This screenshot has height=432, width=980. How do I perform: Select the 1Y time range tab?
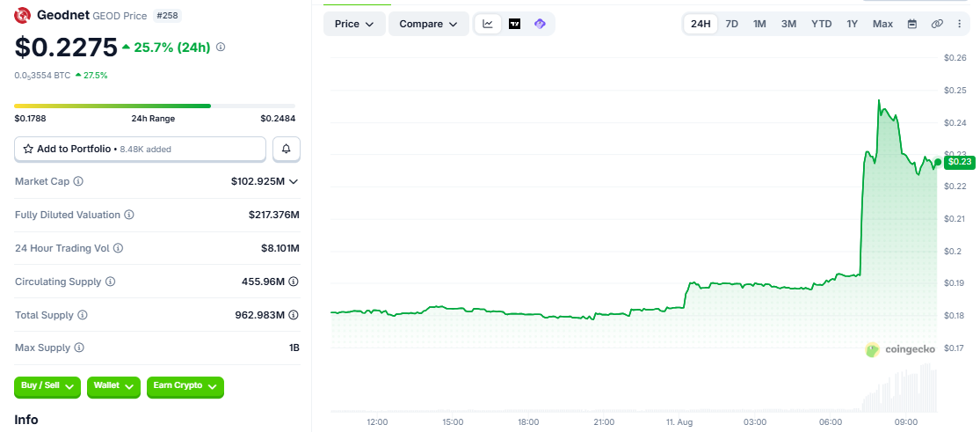pyautogui.click(x=853, y=24)
